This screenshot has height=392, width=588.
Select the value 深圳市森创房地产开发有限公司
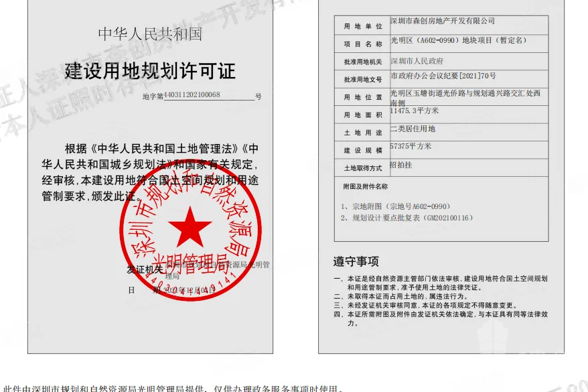point(443,21)
